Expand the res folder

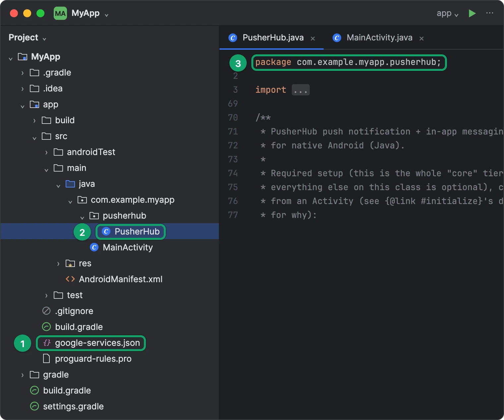coord(58,264)
